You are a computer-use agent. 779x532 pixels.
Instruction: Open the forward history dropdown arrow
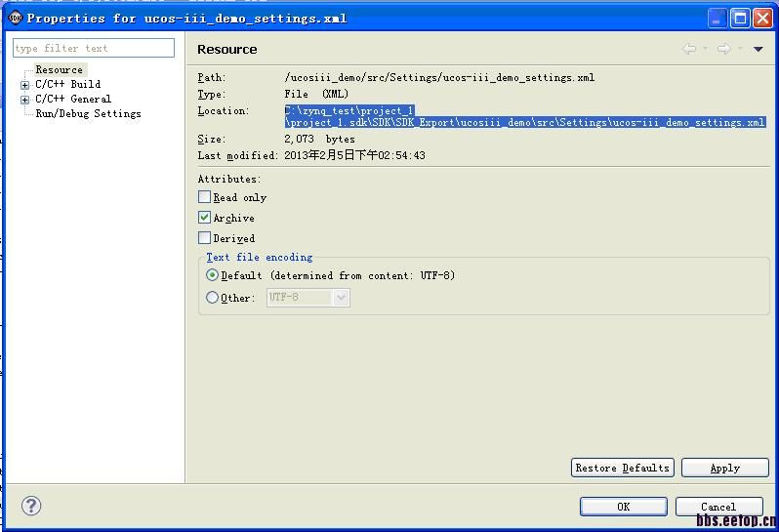[740, 49]
